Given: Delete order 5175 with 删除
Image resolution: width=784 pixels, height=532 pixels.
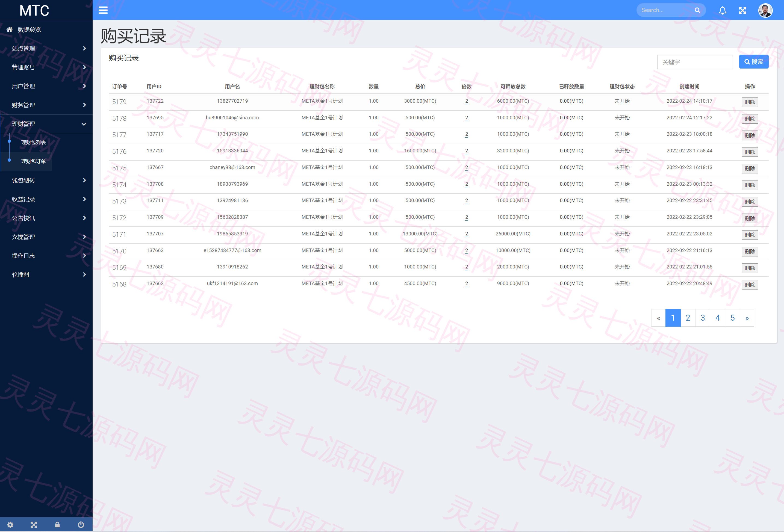Looking at the screenshot, I should click(x=750, y=169).
